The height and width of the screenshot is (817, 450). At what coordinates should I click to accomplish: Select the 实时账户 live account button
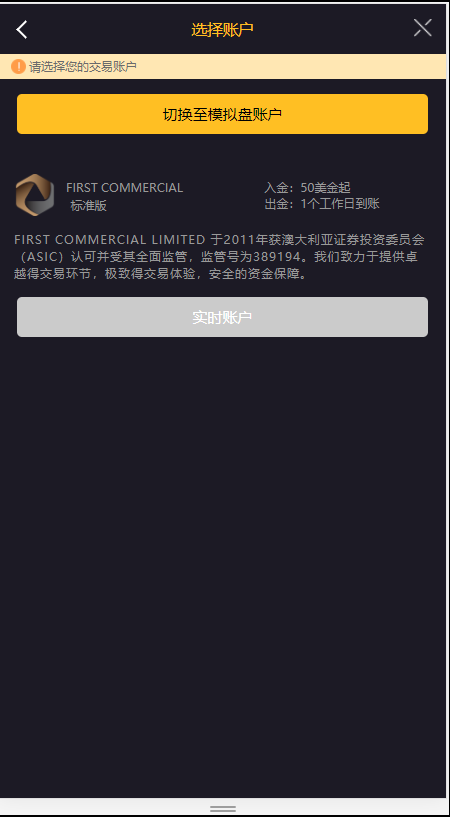coord(222,317)
